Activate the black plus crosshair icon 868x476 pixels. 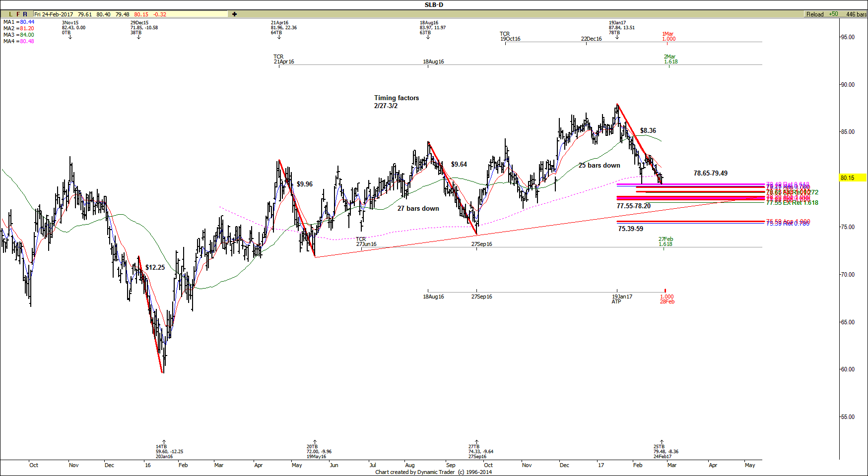(x=234, y=14)
